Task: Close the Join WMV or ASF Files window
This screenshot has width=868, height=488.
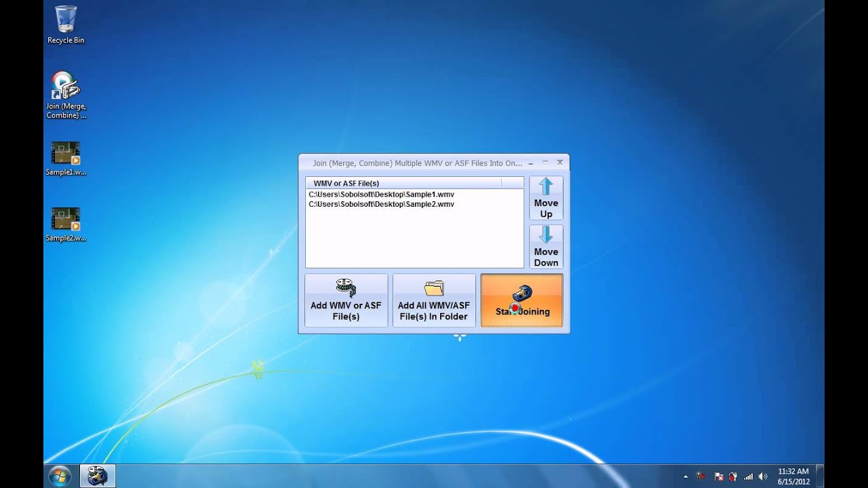Action: click(559, 163)
